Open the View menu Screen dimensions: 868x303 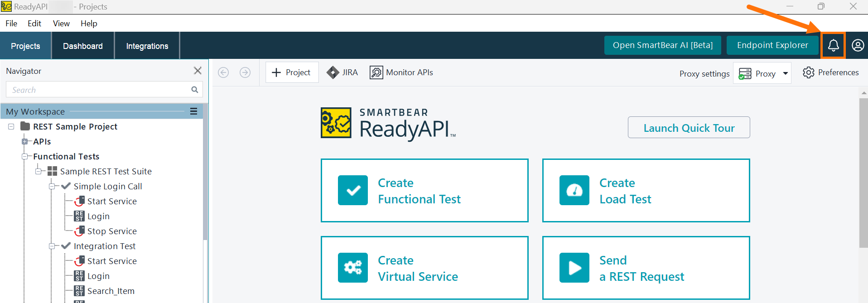point(61,24)
